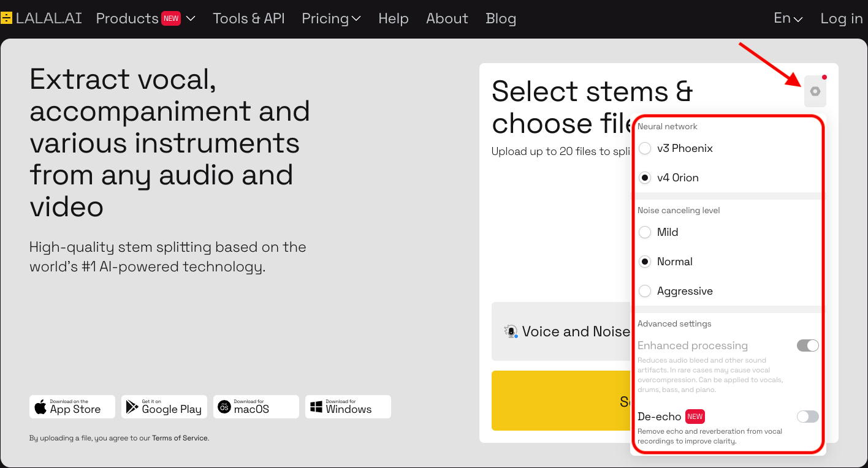
Task: Click the 'Select stems &' heading
Action: click(592, 91)
